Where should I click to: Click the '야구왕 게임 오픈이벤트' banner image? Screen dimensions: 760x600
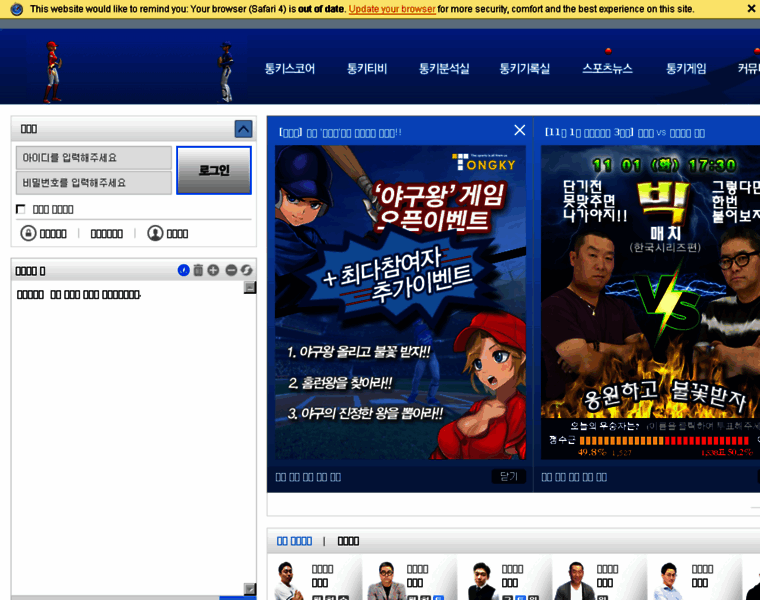(400, 302)
